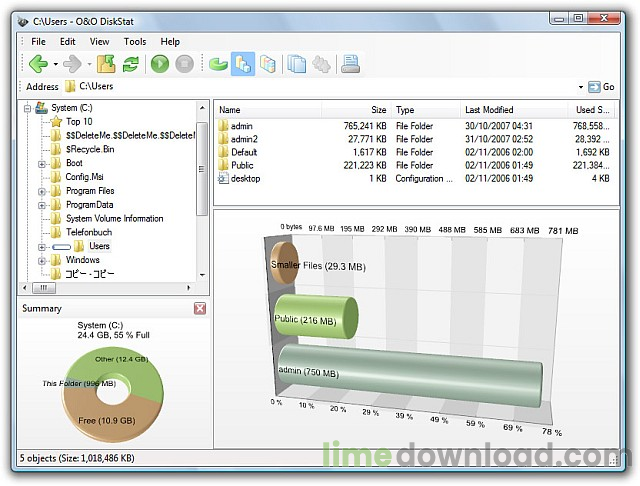Screen dimensions: 640x486
Task: Close the Summary panel
Action: (200, 309)
